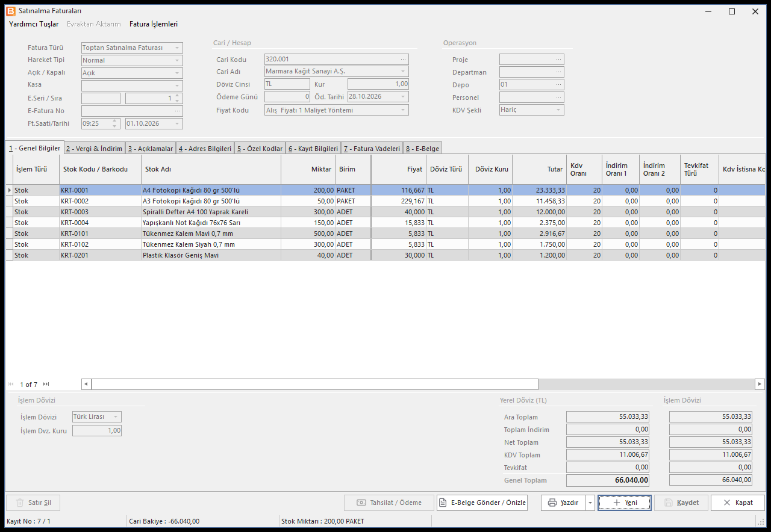
Task: Expand Fiyat Kodu dropdown
Action: click(403, 110)
